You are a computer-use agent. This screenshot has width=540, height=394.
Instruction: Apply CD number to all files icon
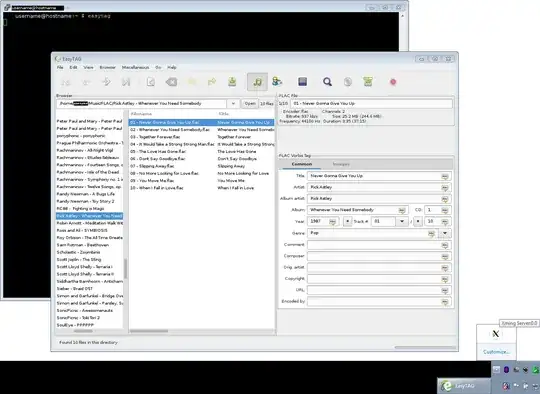[x=445, y=210]
